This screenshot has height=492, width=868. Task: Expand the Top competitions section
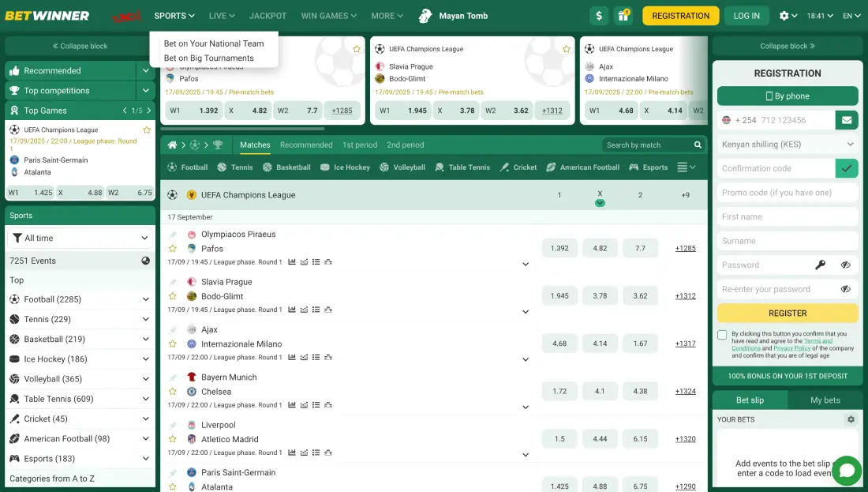(x=146, y=90)
